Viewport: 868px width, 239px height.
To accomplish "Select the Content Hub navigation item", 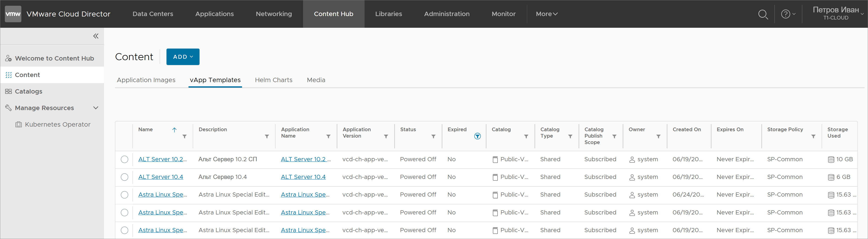I will tap(334, 14).
